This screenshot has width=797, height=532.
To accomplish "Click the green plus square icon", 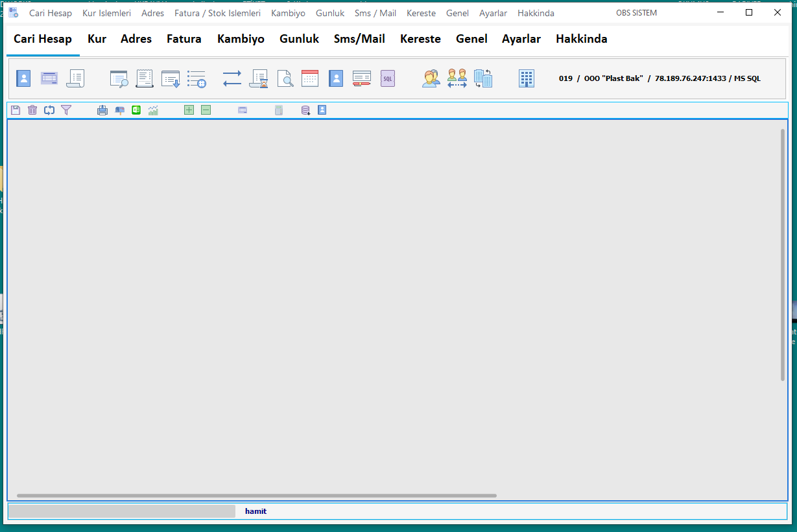I will point(189,110).
